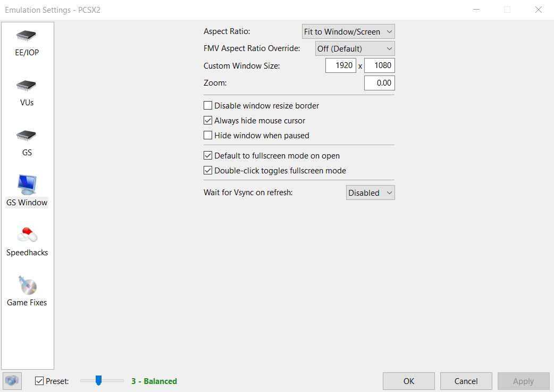Open the GS chip icon settings

coord(27,136)
